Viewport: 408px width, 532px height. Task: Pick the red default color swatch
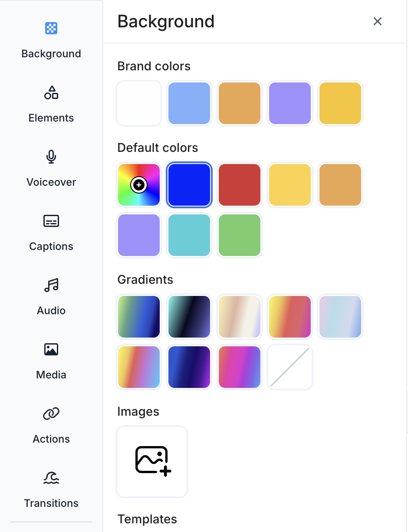240,185
